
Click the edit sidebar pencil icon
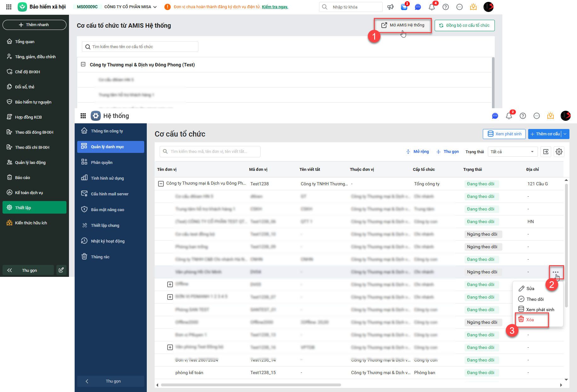coord(61,270)
